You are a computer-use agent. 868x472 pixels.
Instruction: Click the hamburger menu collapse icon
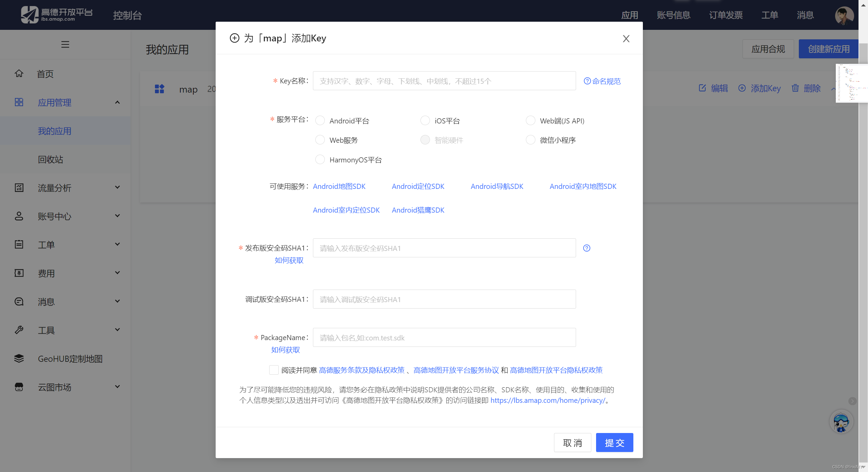[65, 44]
